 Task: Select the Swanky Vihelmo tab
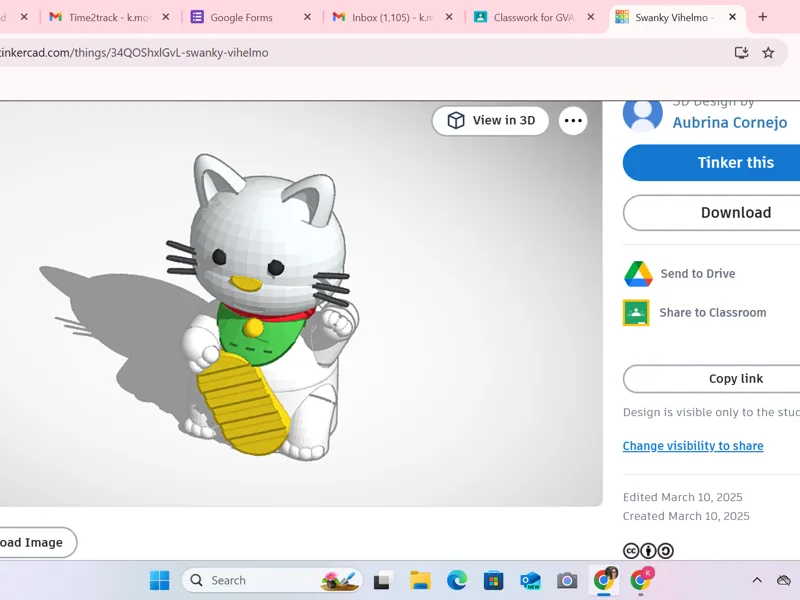point(671,17)
